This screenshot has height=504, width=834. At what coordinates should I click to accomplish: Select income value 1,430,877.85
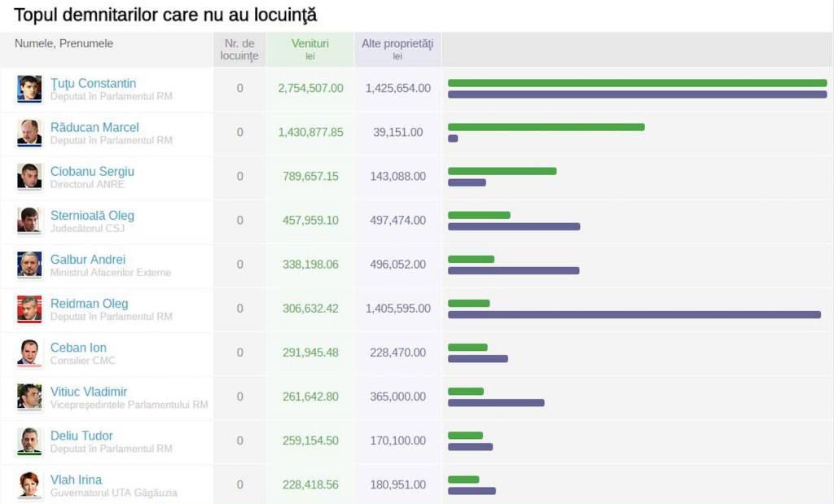point(310,133)
